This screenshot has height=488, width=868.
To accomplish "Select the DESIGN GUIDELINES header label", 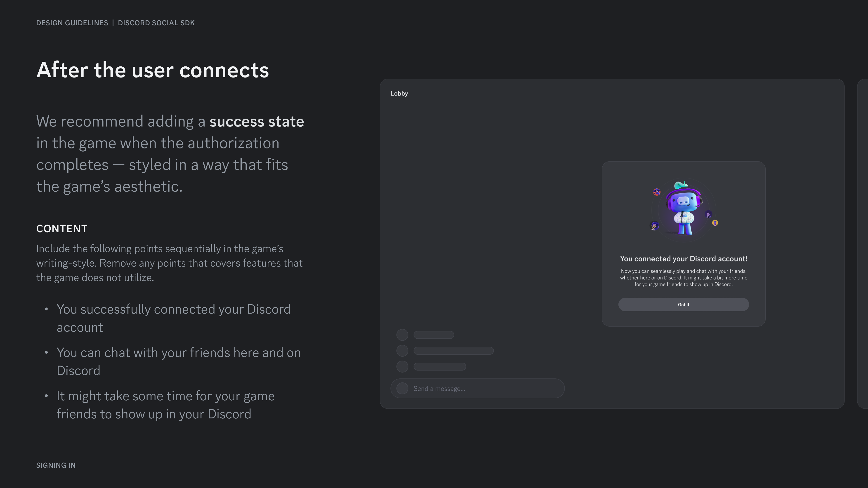I will [72, 23].
